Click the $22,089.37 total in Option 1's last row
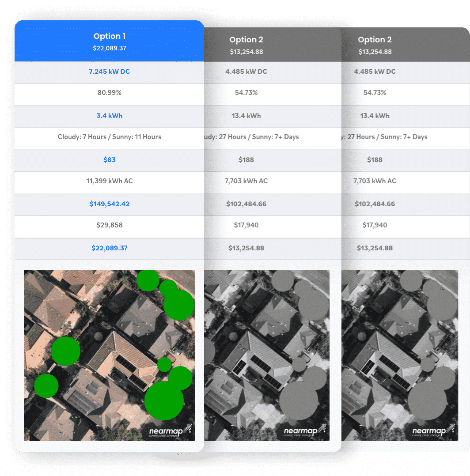This screenshot has height=476, width=470. coord(109,248)
